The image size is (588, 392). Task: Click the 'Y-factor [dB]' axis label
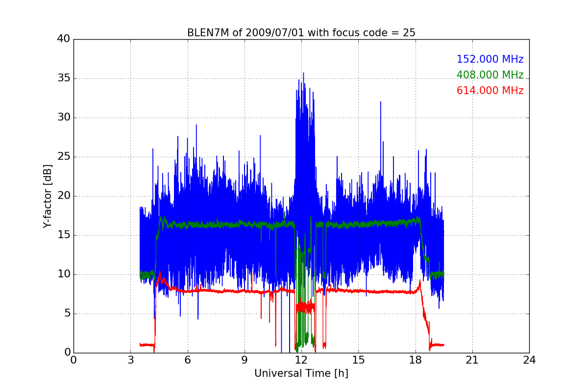48,196
